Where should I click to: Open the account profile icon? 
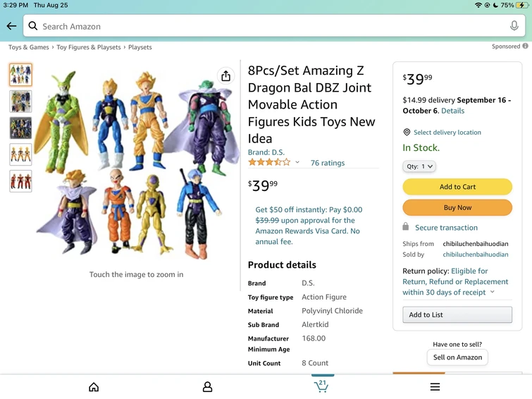207,387
